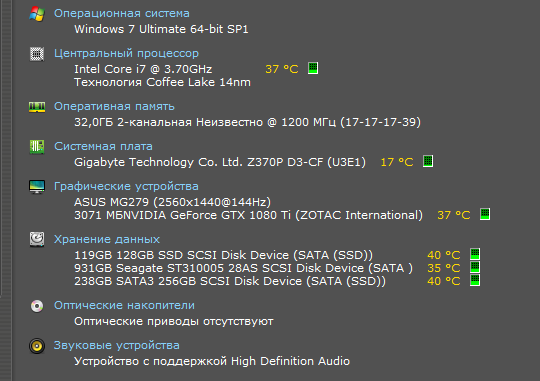Click the optical disc icon

(37, 306)
